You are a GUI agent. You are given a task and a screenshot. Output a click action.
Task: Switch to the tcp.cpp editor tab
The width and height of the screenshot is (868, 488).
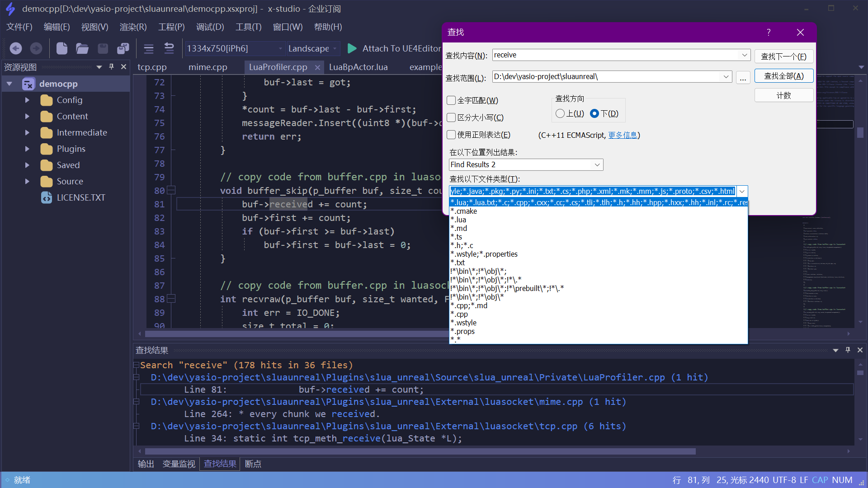(x=152, y=67)
